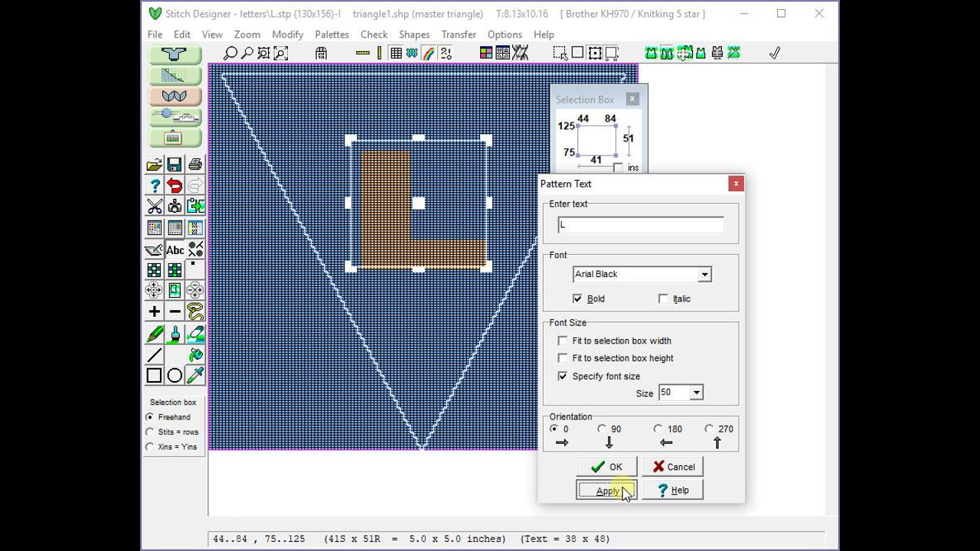Click the Save floppy disk icon
980x551 pixels.
click(x=175, y=165)
